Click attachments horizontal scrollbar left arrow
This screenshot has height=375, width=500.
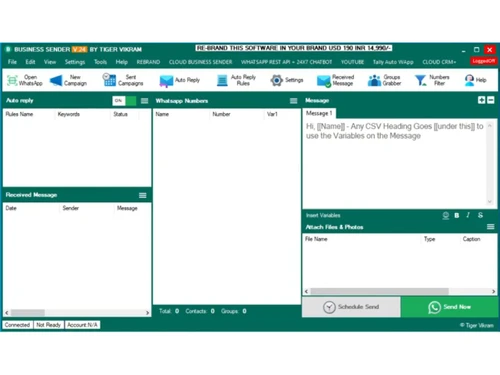click(x=306, y=291)
